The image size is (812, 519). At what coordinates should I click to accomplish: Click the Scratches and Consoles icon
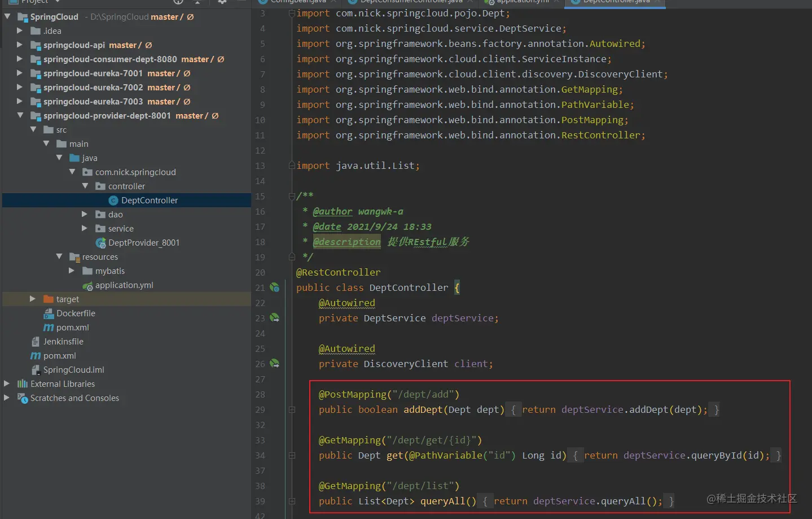pyautogui.click(x=23, y=398)
